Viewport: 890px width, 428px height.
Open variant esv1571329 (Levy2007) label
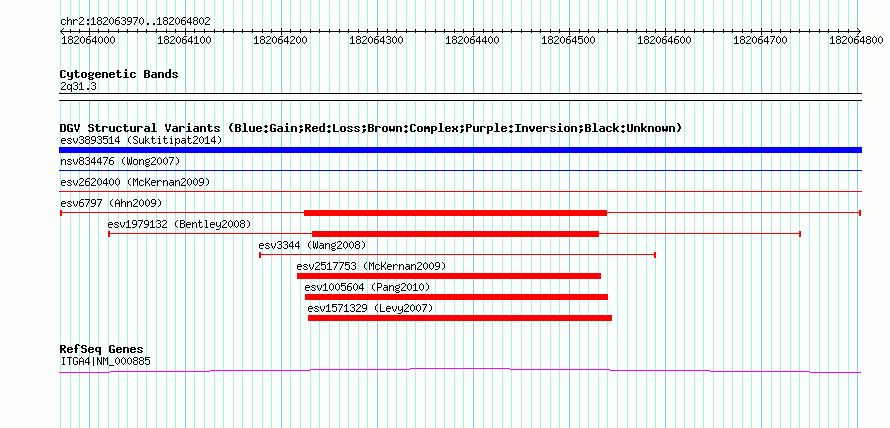click(x=371, y=308)
